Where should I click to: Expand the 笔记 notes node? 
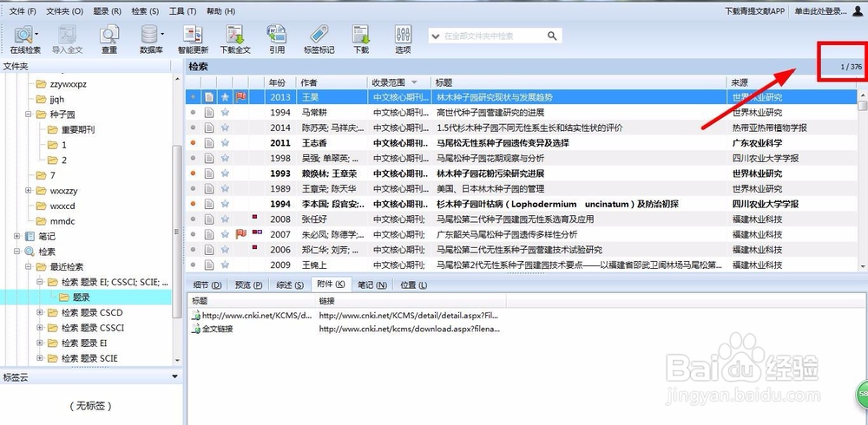[17, 236]
